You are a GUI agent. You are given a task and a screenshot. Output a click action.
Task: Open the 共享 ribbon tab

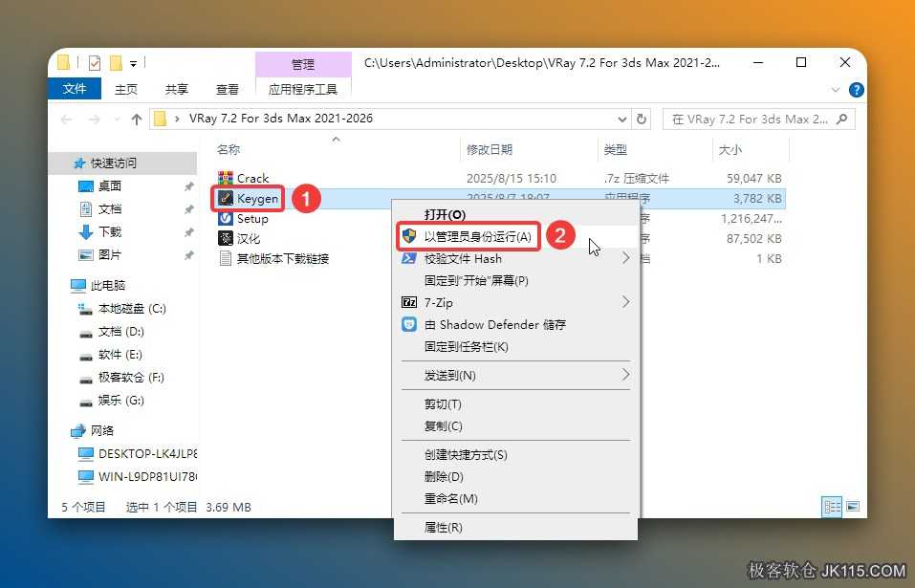point(176,89)
